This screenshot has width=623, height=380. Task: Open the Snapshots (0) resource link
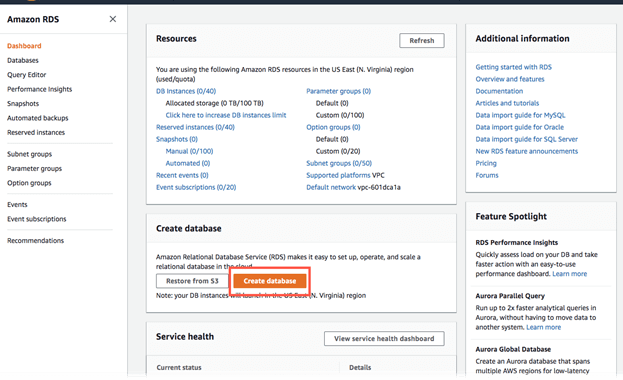pyautogui.click(x=176, y=139)
